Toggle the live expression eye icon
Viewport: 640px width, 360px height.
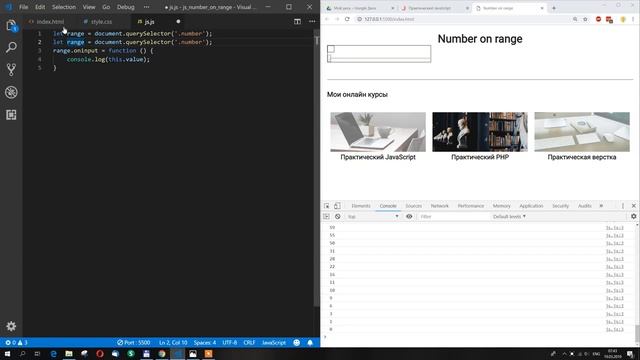(409, 217)
